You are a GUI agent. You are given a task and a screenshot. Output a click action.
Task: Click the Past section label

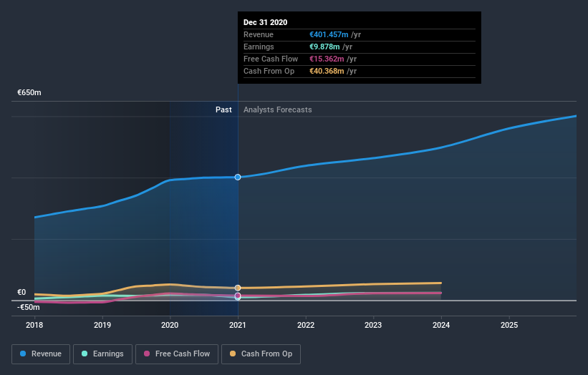[223, 109]
